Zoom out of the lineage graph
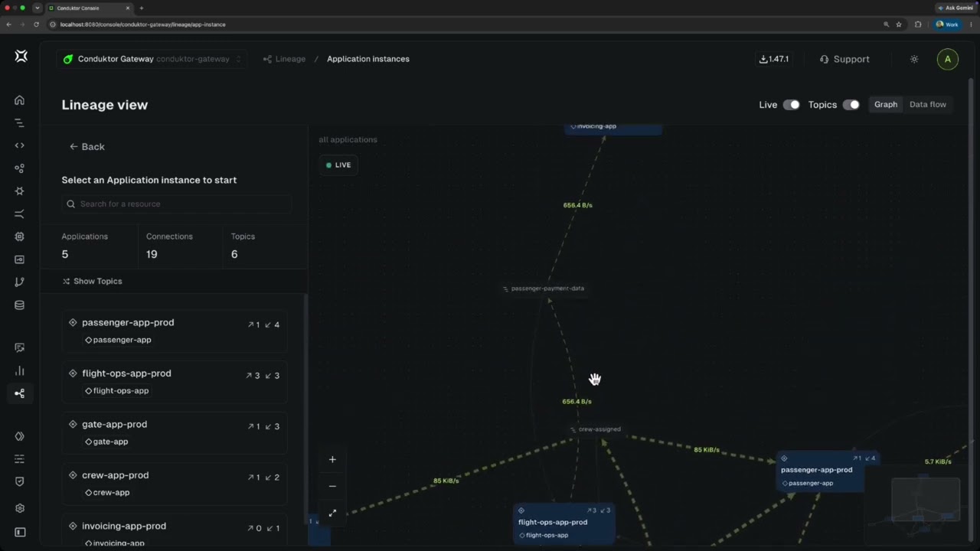 click(x=332, y=486)
